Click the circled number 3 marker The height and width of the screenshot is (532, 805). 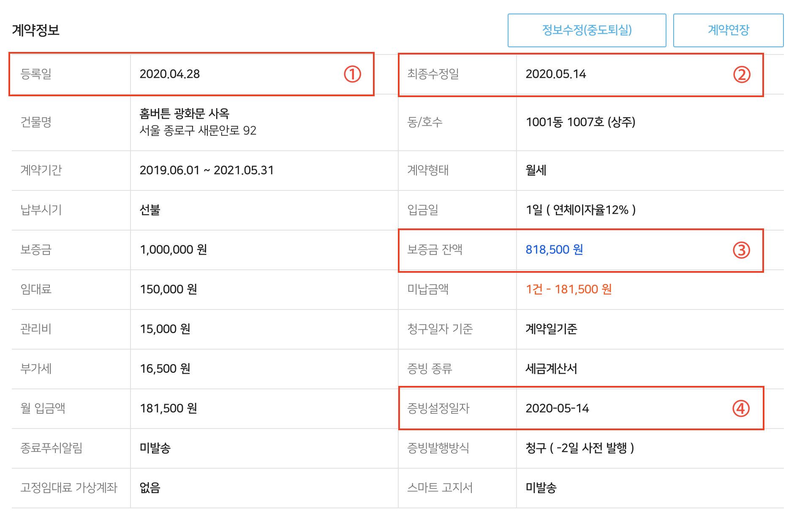tap(741, 250)
